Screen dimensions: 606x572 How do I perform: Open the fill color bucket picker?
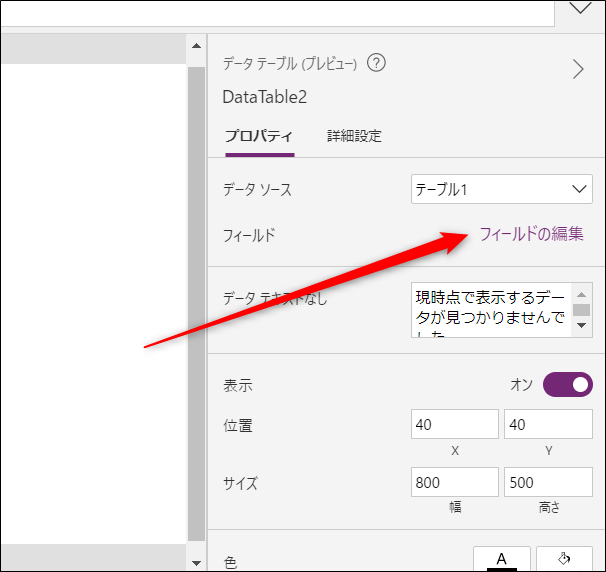[x=564, y=559]
